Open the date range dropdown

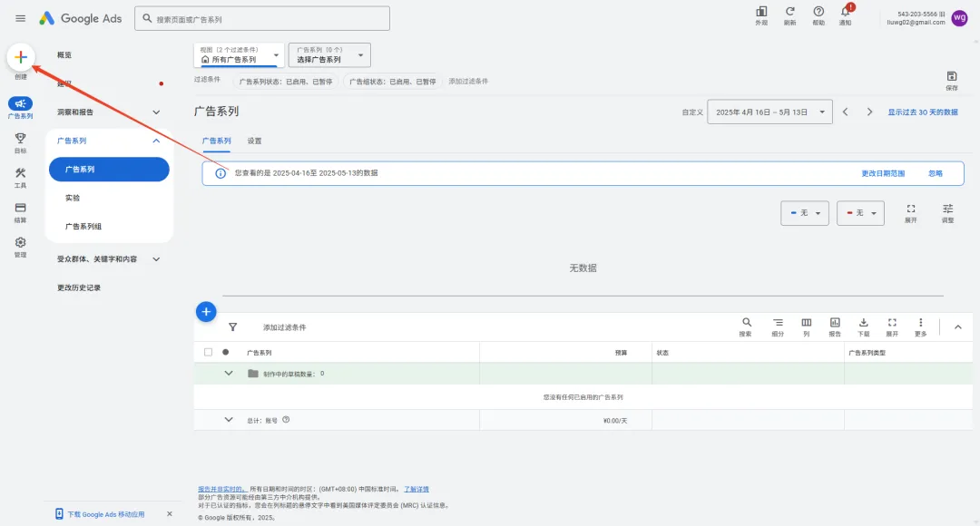point(769,112)
